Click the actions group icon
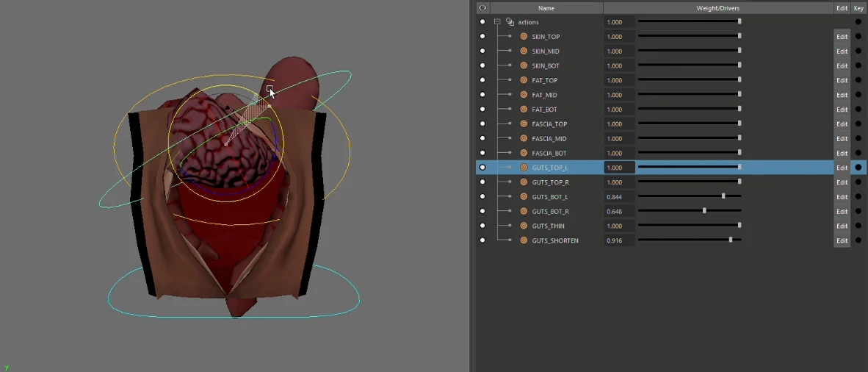The image size is (868, 372). point(510,22)
